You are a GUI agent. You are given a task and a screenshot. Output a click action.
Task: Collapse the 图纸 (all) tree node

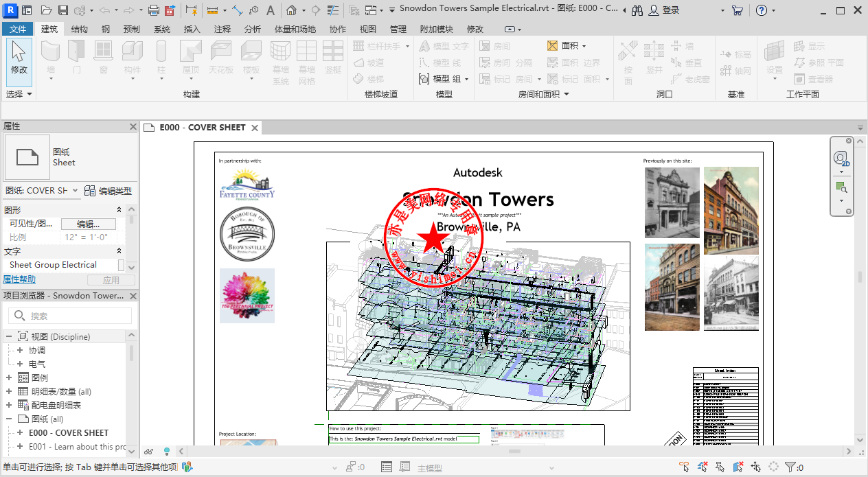point(9,419)
